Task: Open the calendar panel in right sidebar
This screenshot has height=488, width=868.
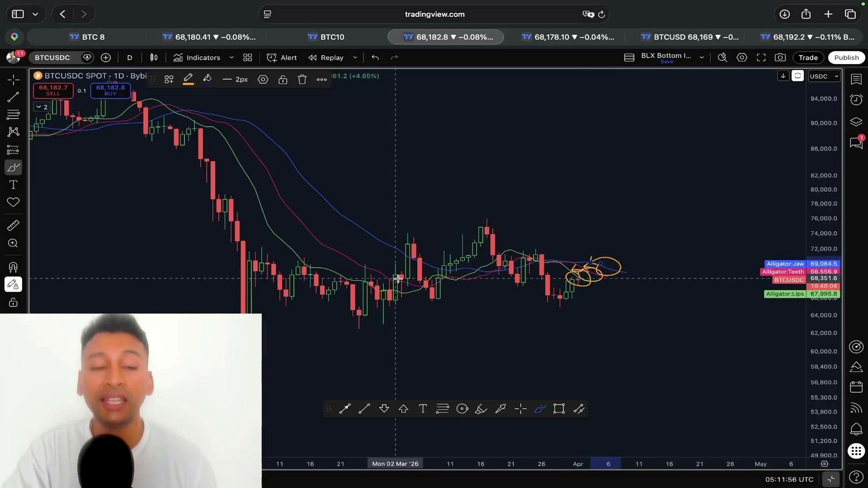Action: coord(856,387)
